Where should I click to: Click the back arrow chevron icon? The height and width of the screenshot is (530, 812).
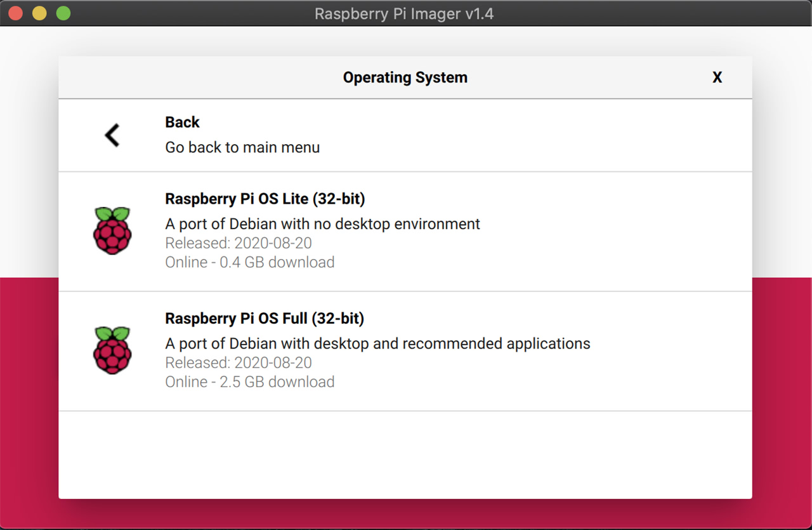112,135
